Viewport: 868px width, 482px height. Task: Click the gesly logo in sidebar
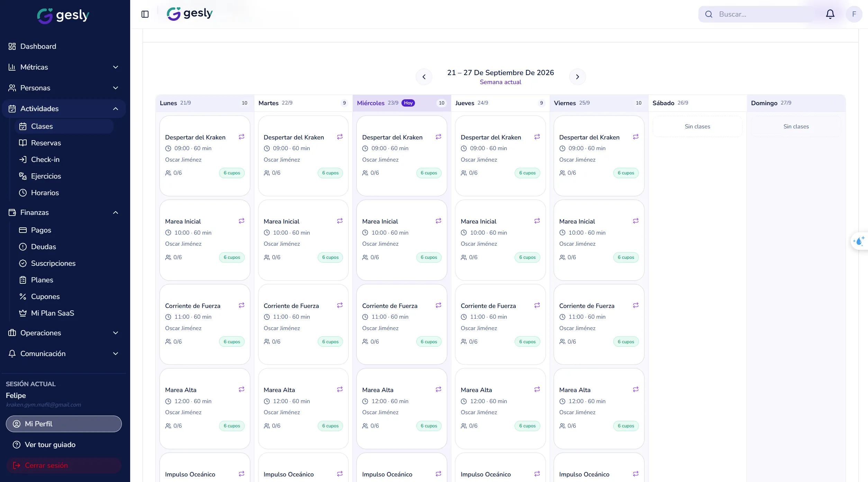pyautogui.click(x=63, y=16)
